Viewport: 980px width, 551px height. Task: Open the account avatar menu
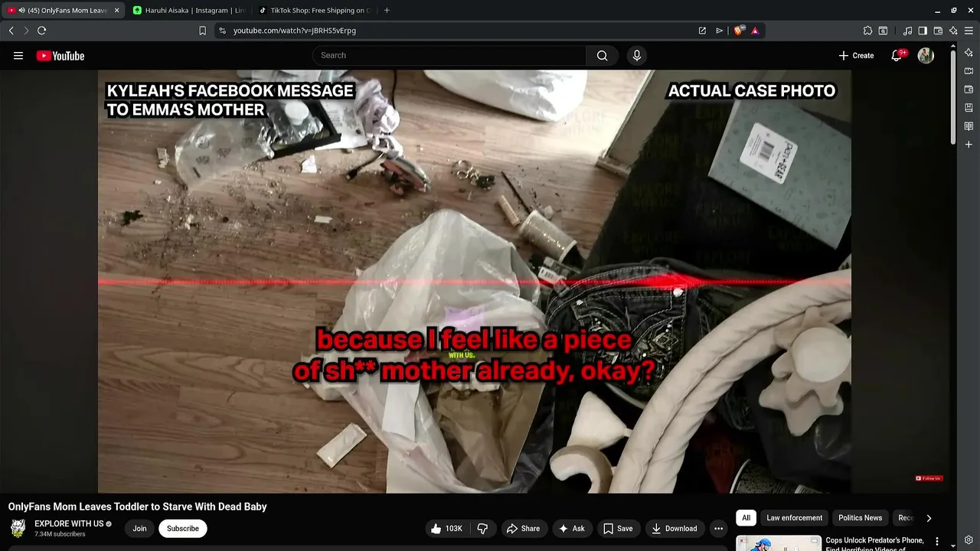(926, 55)
